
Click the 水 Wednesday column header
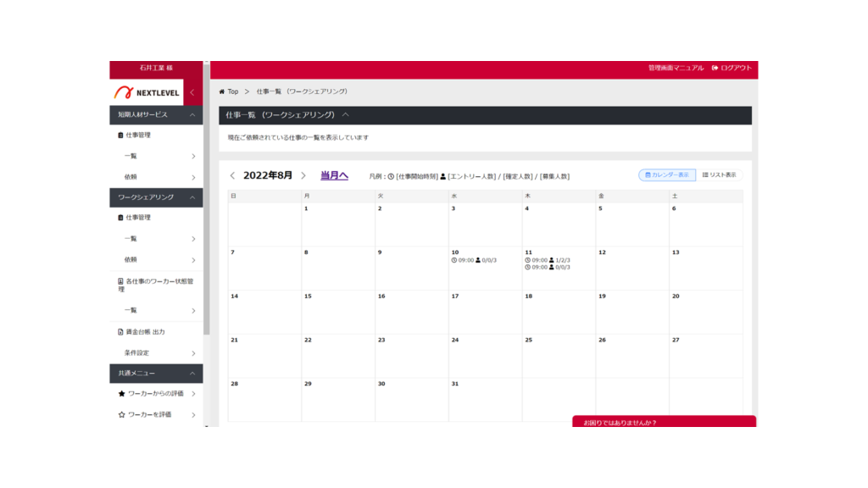[485, 197]
